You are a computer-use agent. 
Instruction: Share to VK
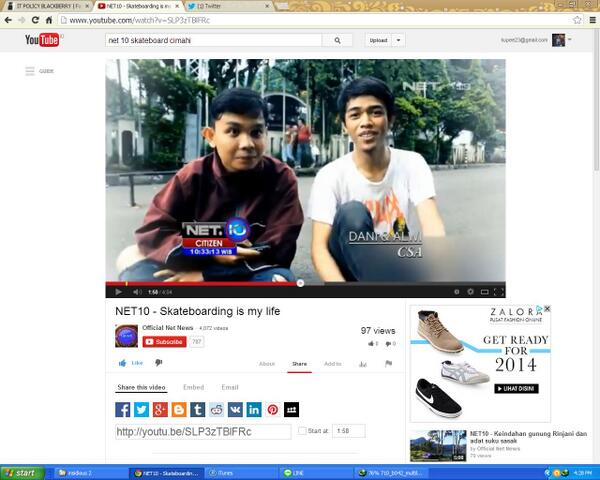[x=235, y=410]
